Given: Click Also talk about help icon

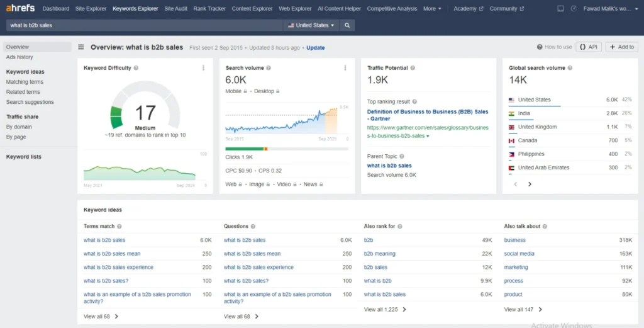Looking at the screenshot, I should [x=545, y=226].
